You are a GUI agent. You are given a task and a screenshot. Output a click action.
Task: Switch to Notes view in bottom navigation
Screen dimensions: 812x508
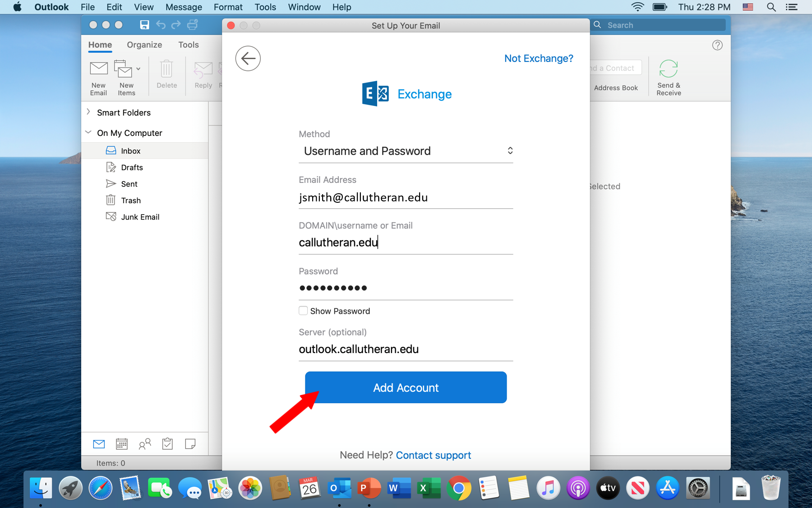[190, 444]
